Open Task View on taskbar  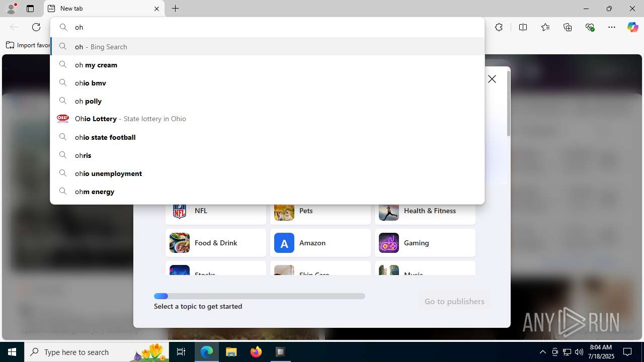click(x=181, y=352)
